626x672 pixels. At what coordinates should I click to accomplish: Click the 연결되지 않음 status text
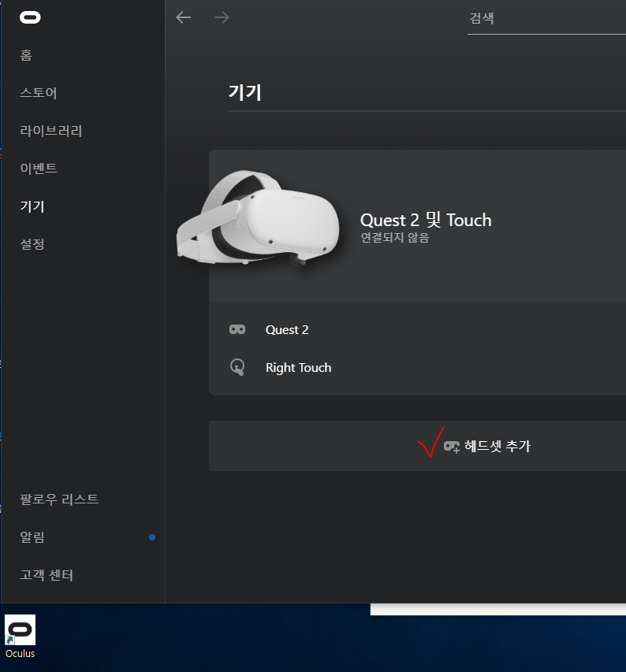point(395,237)
